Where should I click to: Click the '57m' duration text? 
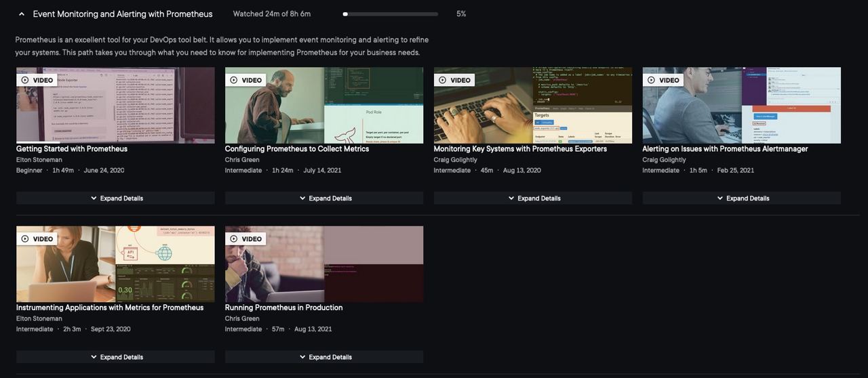[x=278, y=329]
